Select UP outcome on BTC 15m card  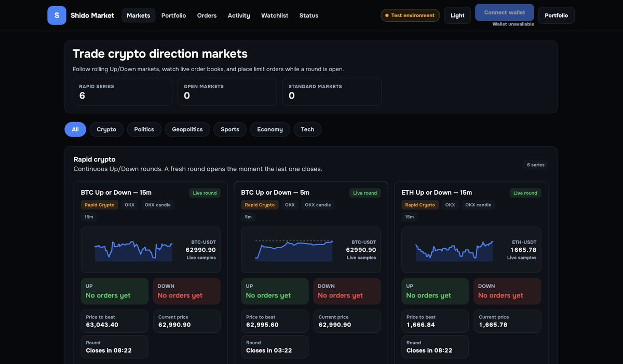click(115, 291)
